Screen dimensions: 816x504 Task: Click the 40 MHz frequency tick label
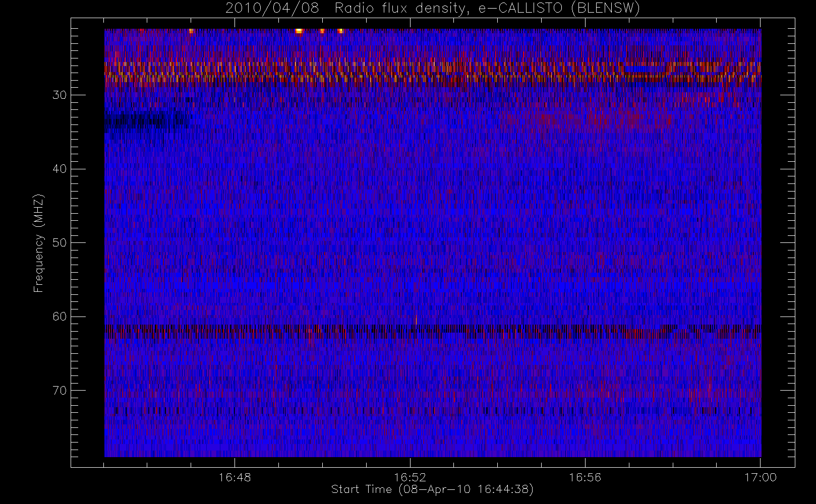(x=60, y=169)
